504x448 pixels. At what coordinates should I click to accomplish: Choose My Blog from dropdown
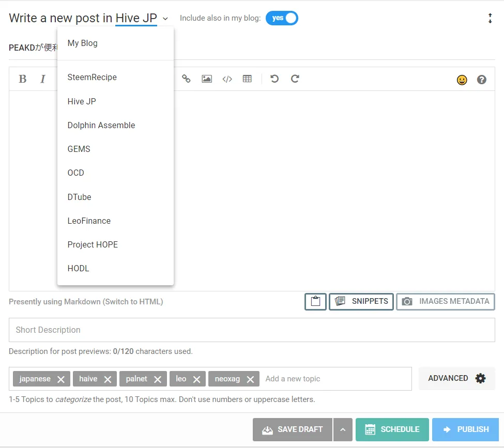tap(115, 43)
